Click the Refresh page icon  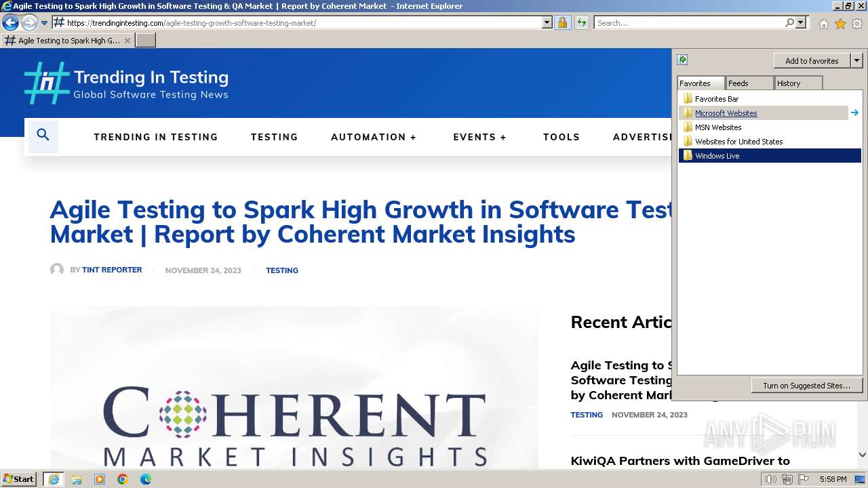582,23
